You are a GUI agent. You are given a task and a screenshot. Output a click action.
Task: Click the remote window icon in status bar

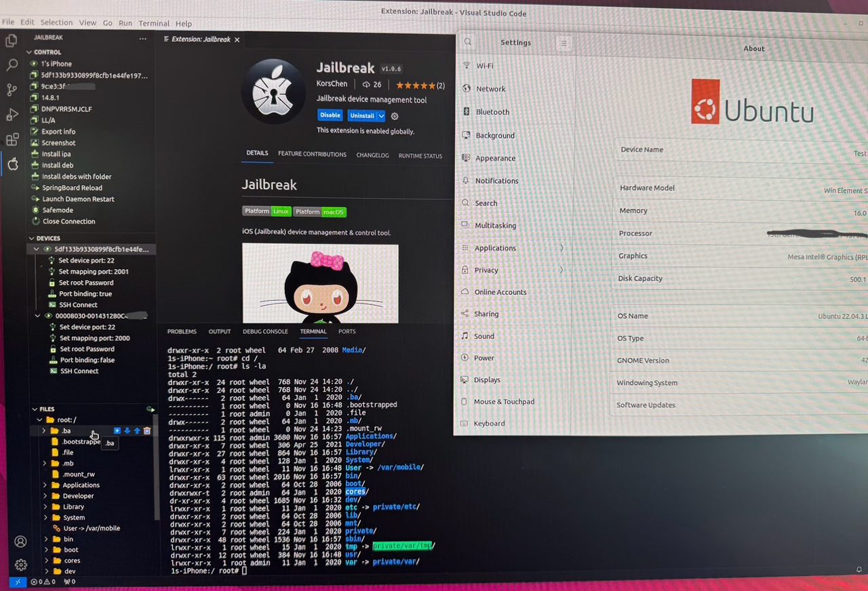point(18,582)
